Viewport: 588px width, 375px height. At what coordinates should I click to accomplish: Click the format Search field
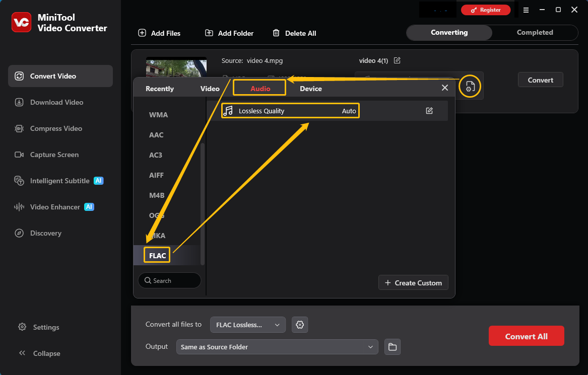[x=169, y=280]
